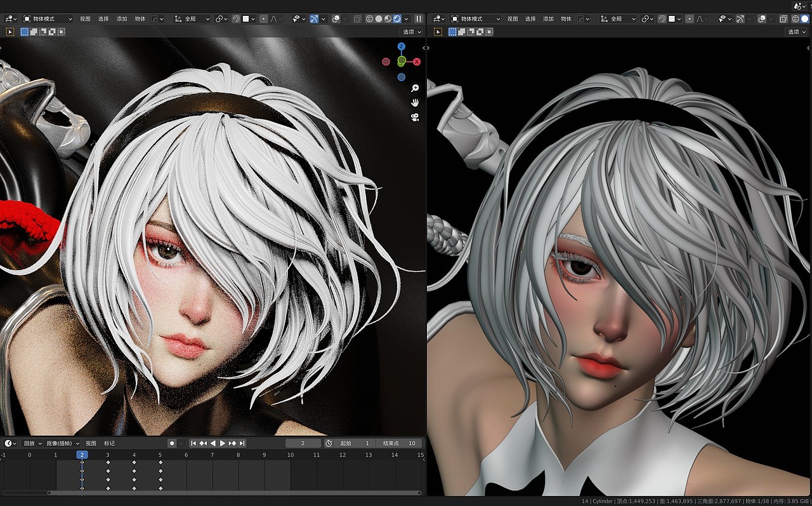Open 物体模式 mode dropdown in right viewport
This screenshot has height=506, width=812.
(x=474, y=19)
